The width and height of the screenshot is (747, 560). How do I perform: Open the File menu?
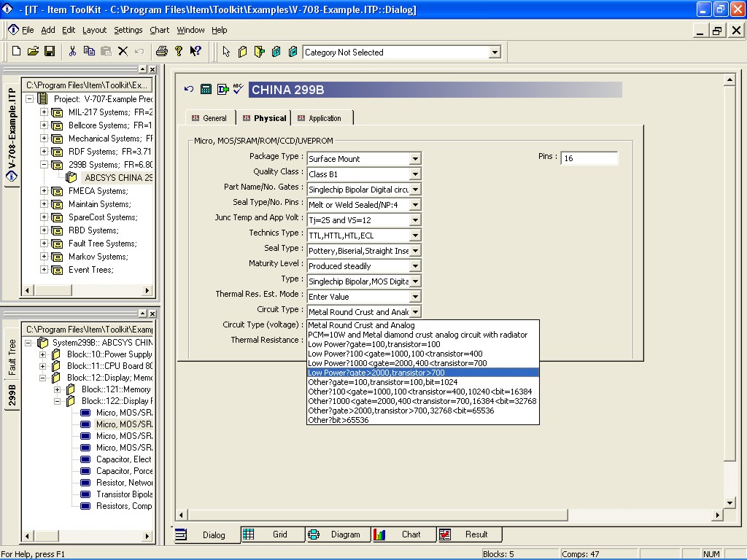pyautogui.click(x=28, y=30)
